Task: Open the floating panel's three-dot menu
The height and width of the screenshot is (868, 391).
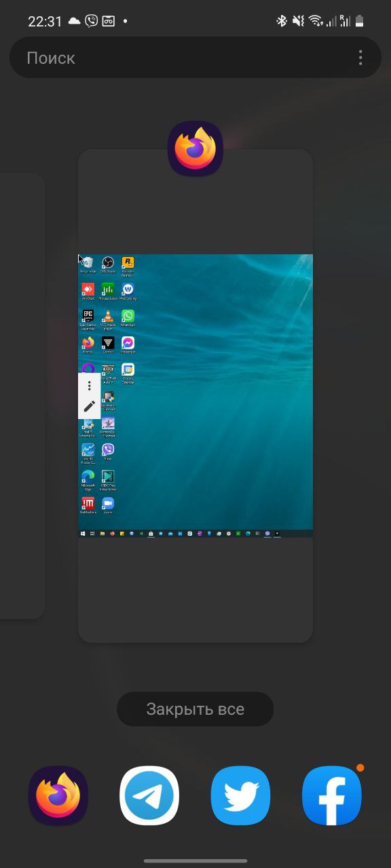Action: 89,385
